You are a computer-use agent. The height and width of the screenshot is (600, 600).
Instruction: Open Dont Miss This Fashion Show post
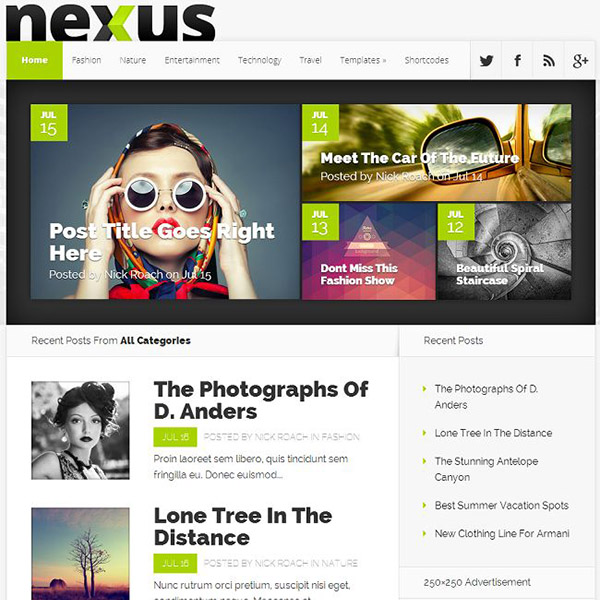pyautogui.click(x=359, y=274)
